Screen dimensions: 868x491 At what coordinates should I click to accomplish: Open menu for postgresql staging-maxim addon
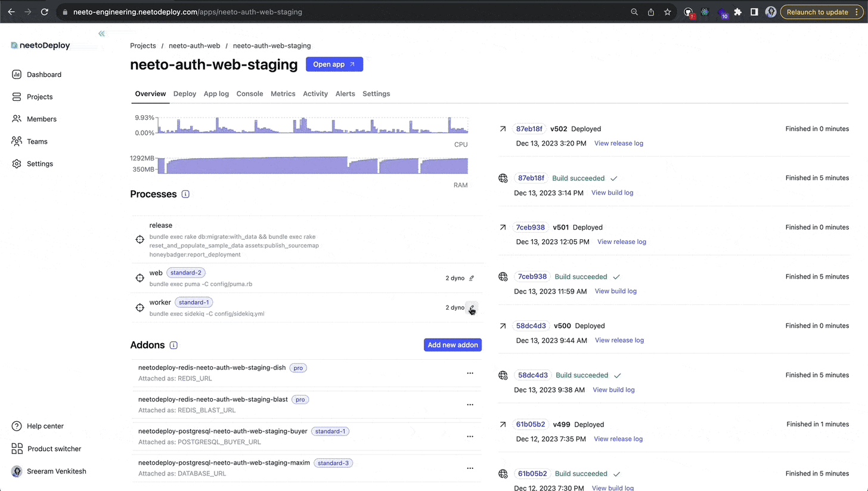pyautogui.click(x=470, y=468)
